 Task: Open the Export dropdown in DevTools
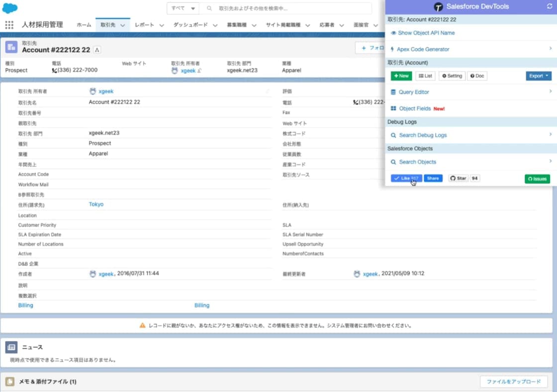(539, 76)
